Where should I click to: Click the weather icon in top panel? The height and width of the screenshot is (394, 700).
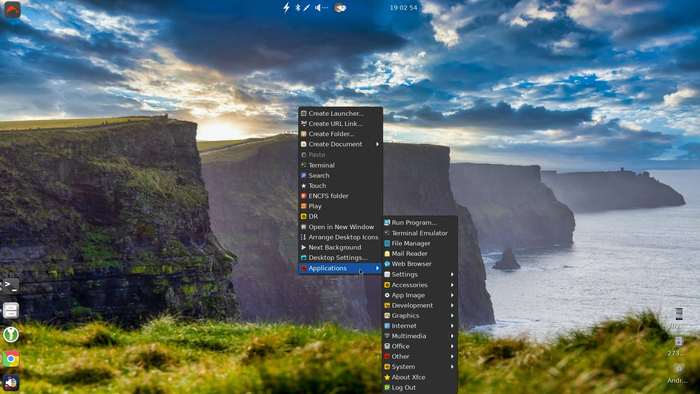point(340,8)
